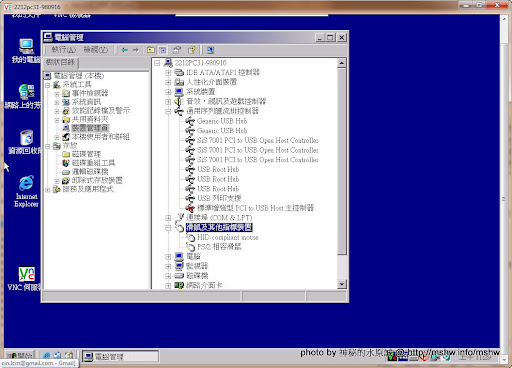Click mouse icon beside HID-compliant mouse
The width and height of the screenshot is (512, 368).
pos(190,237)
